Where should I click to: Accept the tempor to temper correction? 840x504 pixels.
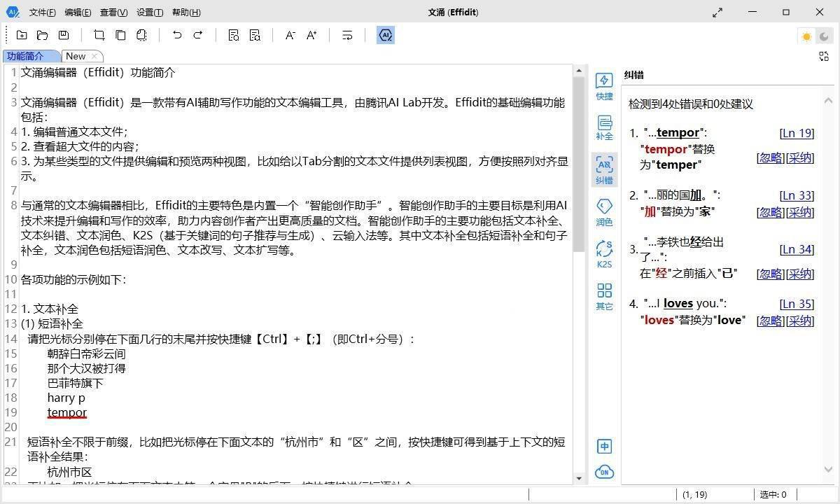800,157
